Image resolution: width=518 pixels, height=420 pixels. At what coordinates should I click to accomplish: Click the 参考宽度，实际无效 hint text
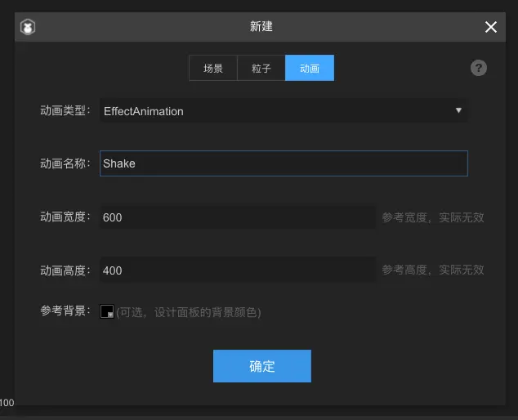pos(433,217)
